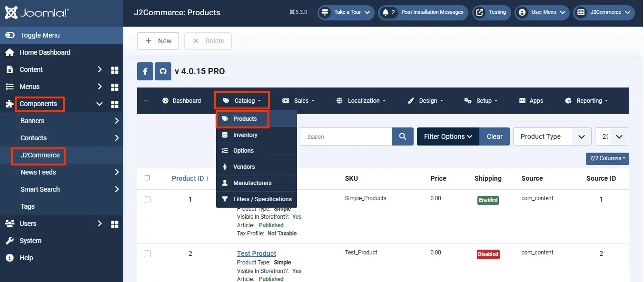Open the Setup menu
The image size is (644, 282).
point(481,101)
